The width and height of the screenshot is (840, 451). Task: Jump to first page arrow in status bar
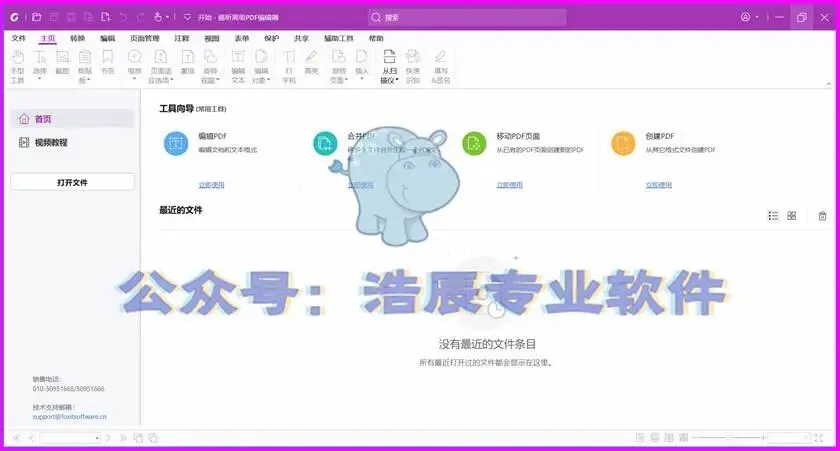pyautogui.click(x=17, y=438)
